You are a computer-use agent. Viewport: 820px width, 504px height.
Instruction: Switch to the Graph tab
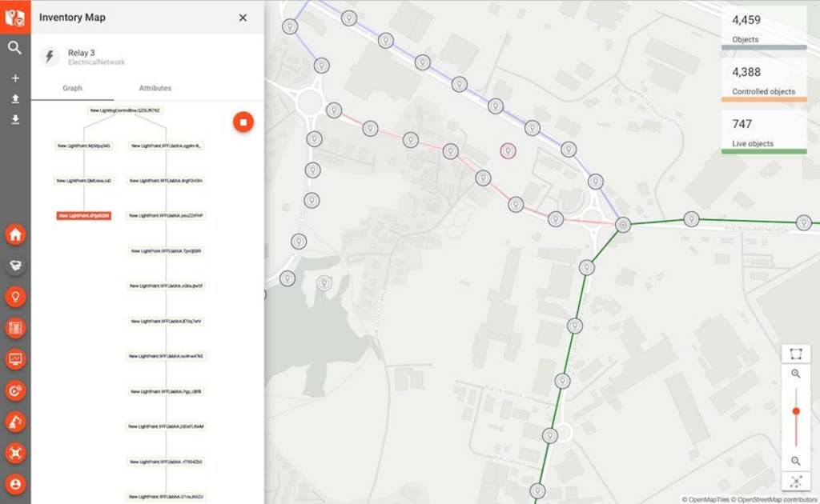[x=72, y=88]
